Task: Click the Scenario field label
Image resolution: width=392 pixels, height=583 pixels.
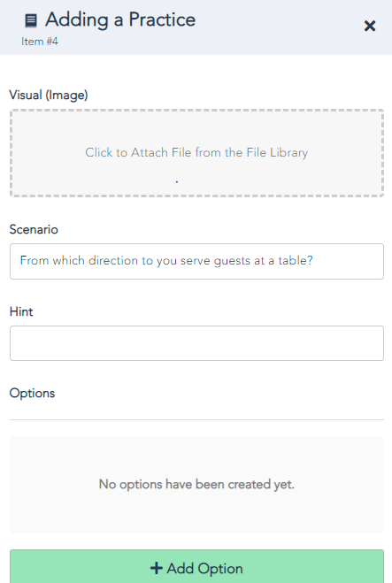Action: coord(34,229)
